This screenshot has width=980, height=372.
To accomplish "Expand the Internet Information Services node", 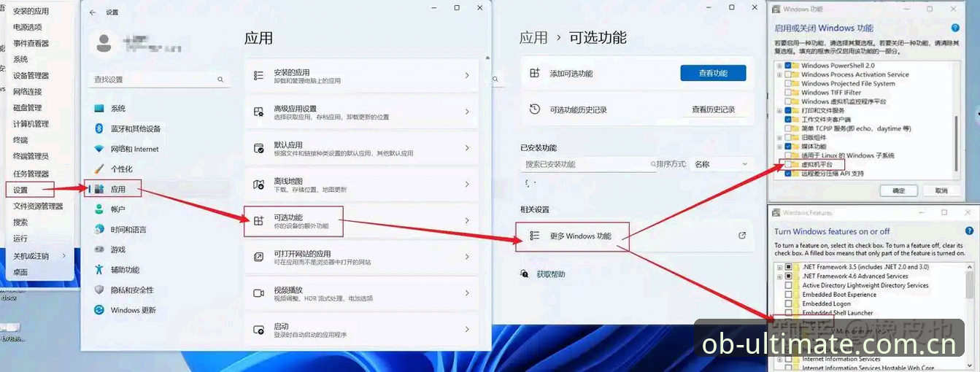I will 779,359.
